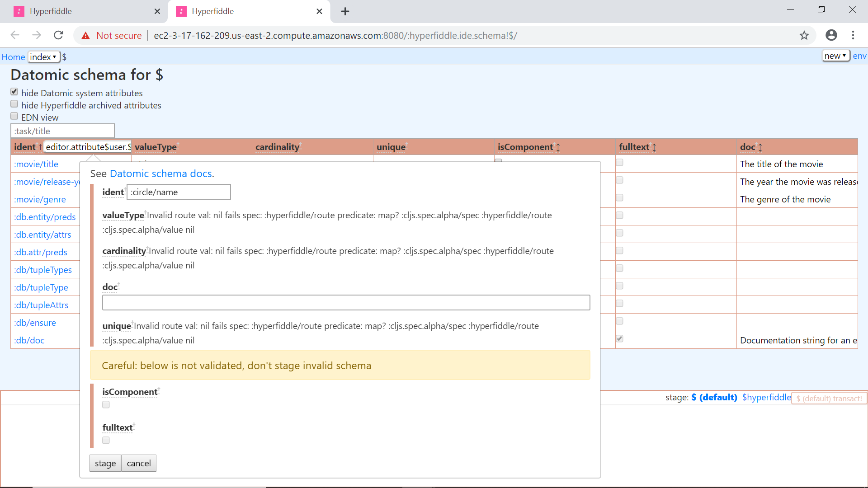Check the isComponent checkbox in the popup form
Image resolution: width=868 pixels, height=488 pixels.
(x=106, y=404)
